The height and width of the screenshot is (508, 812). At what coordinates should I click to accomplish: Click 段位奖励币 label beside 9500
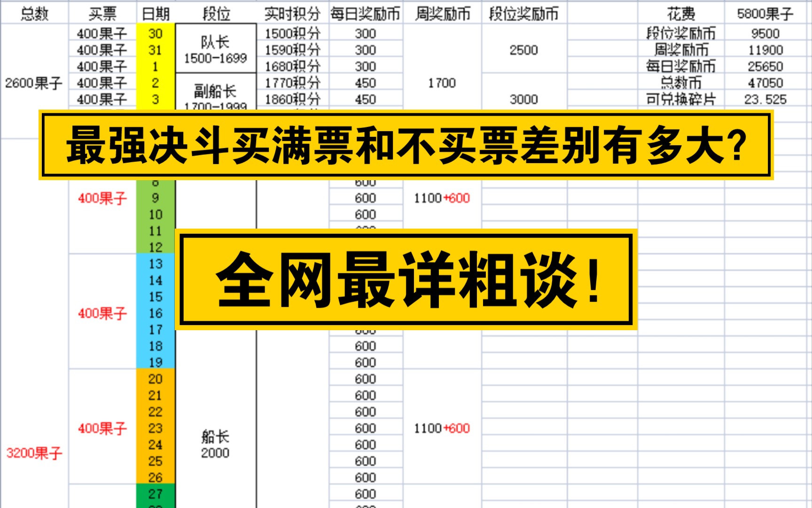click(x=681, y=33)
